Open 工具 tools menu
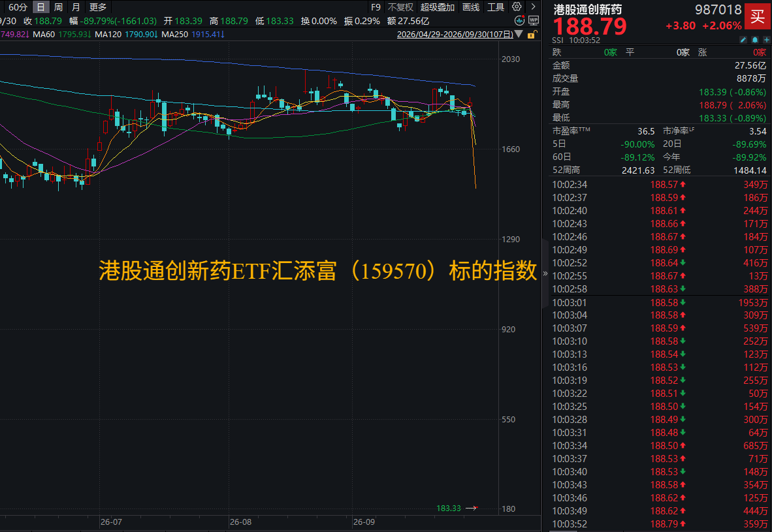Image resolution: width=772 pixels, height=532 pixels. click(496, 7)
